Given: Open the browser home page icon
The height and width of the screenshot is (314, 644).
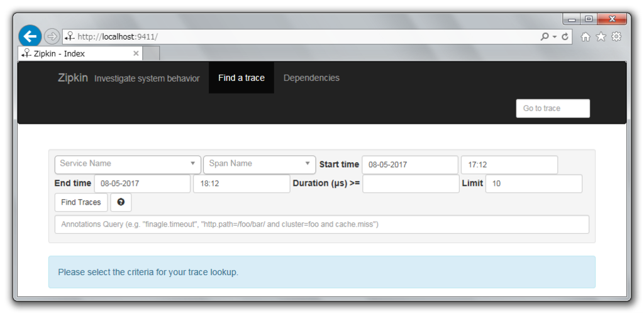Looking at the screenshot, I should click(586, 37).
